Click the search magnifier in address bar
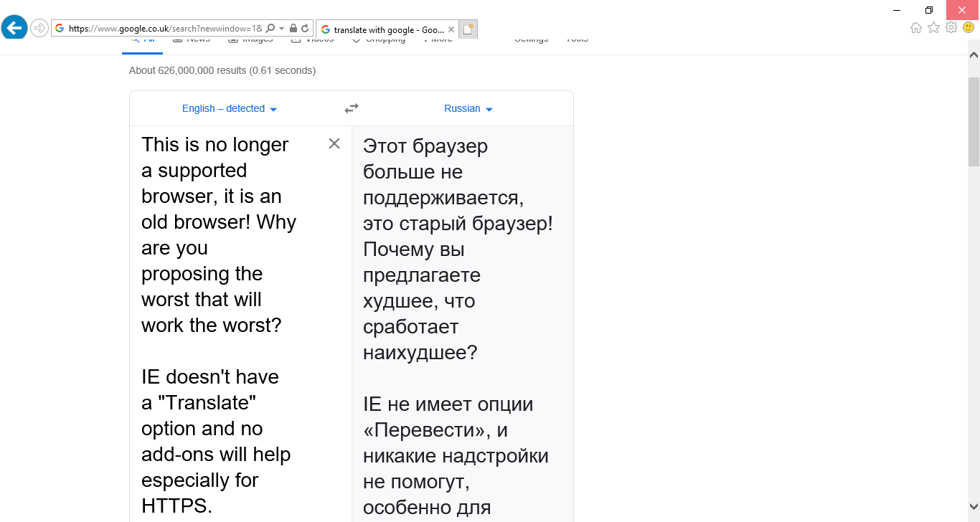The width and height of the screenshot is (980, 522). [270, 29]
